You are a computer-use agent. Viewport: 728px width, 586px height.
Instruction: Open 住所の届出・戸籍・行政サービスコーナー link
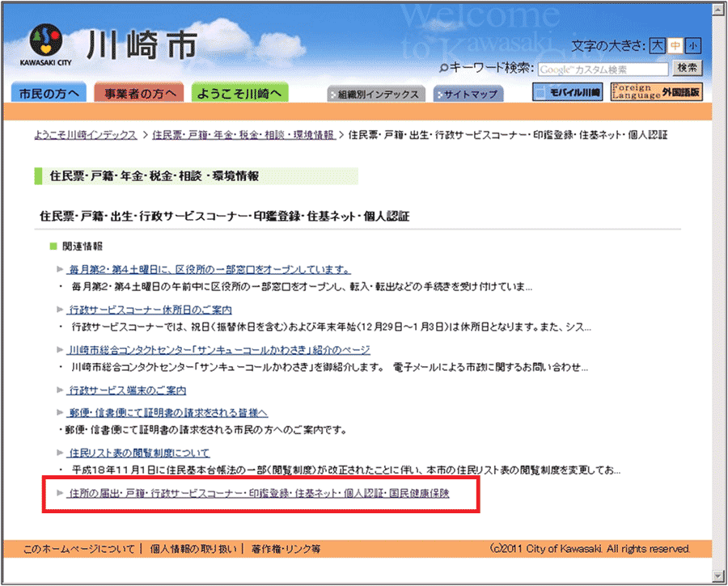(x=259, y=493)
